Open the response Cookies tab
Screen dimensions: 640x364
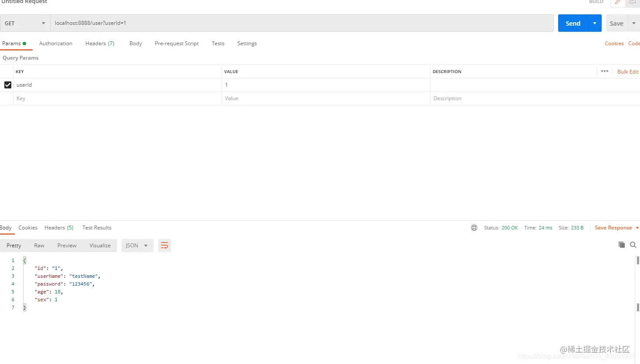tap(28, 228)
